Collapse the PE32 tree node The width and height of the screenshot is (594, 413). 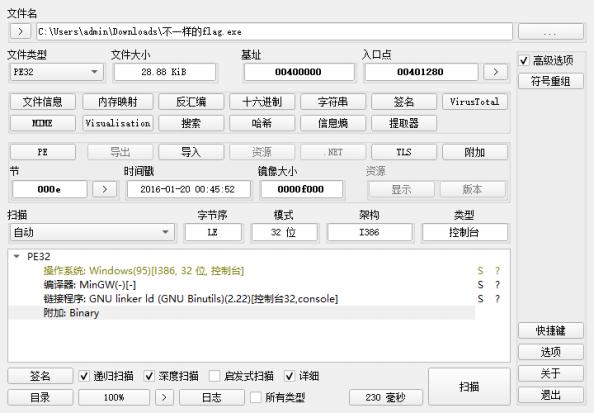point(16,257)
